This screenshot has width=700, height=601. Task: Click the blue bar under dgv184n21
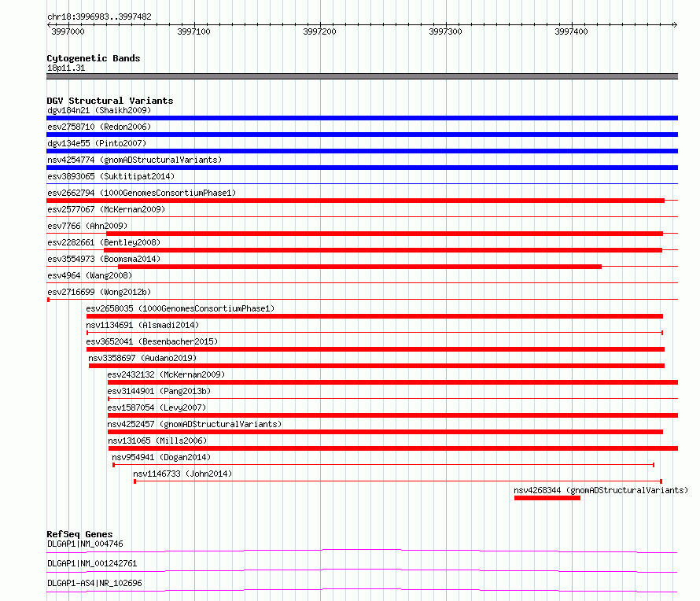362,118
